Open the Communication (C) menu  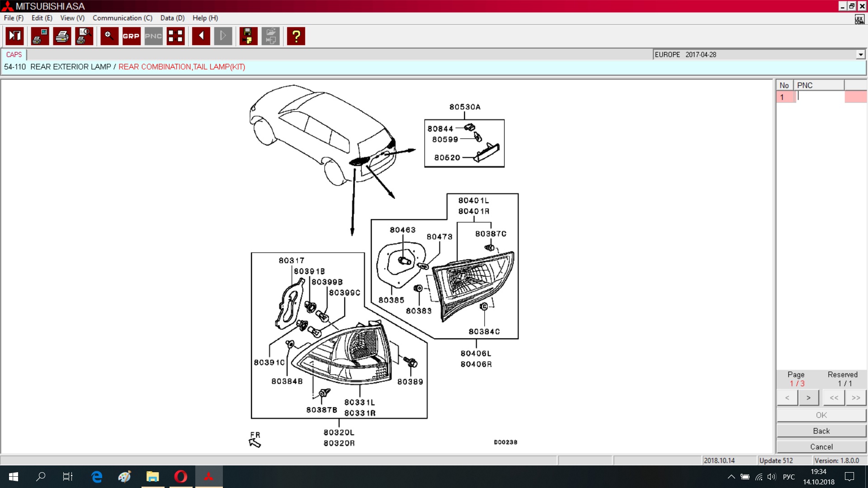pyautogui.click(x=122, y=18)
